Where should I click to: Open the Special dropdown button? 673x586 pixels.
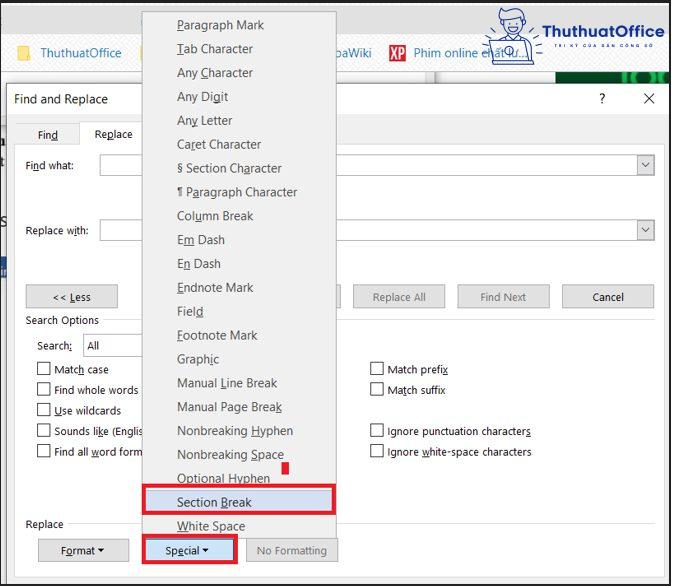click(189, 550)
